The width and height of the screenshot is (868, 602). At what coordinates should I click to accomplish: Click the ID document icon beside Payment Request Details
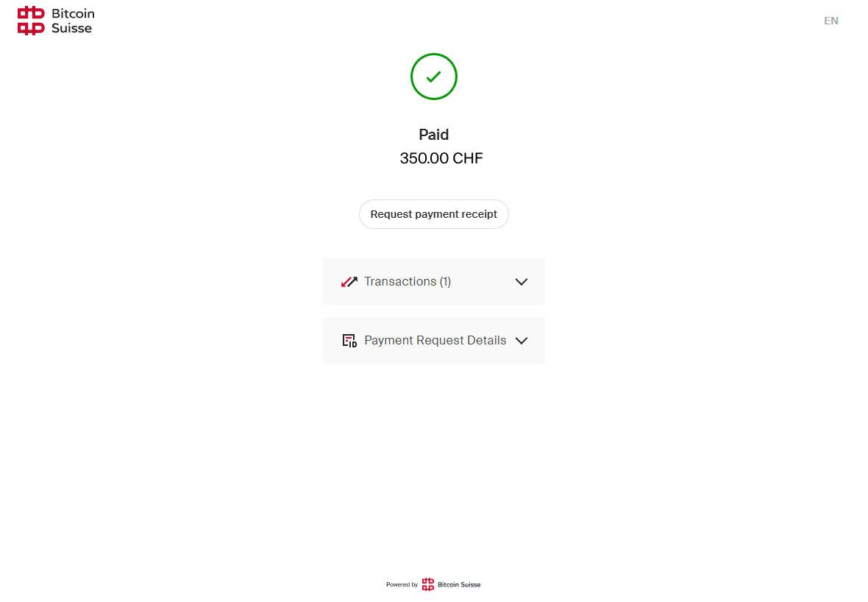point(349,340)
